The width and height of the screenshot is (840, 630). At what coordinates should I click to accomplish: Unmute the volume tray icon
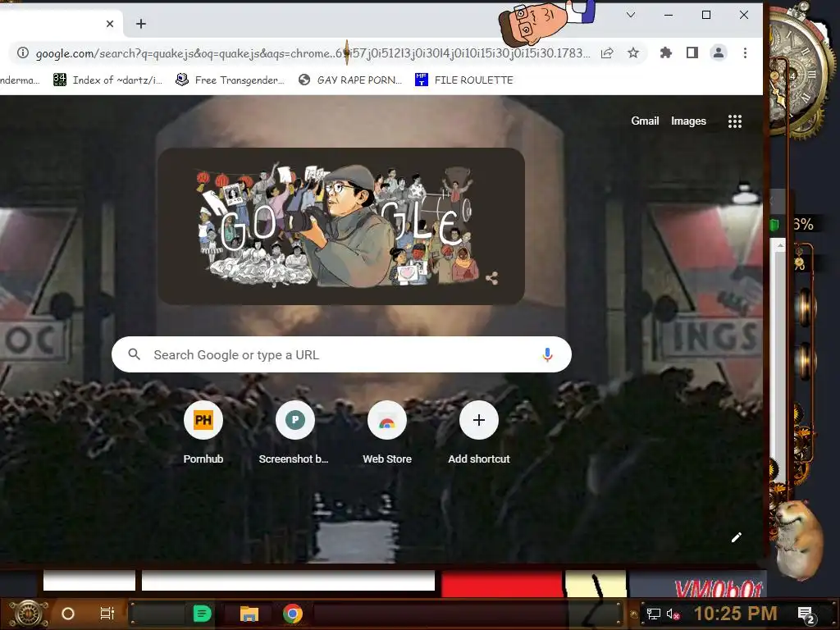(x=673, y=614)
